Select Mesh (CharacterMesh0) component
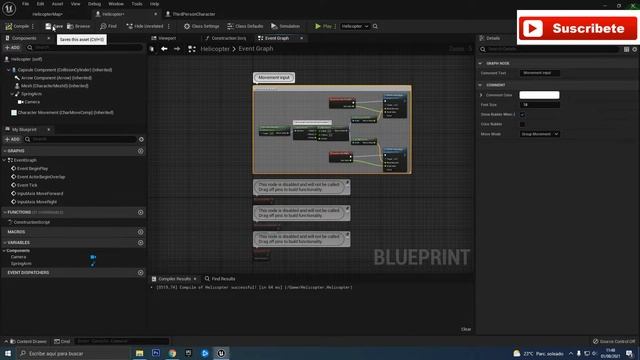Screen dimensions: 640x360 [x=54, y=86]
